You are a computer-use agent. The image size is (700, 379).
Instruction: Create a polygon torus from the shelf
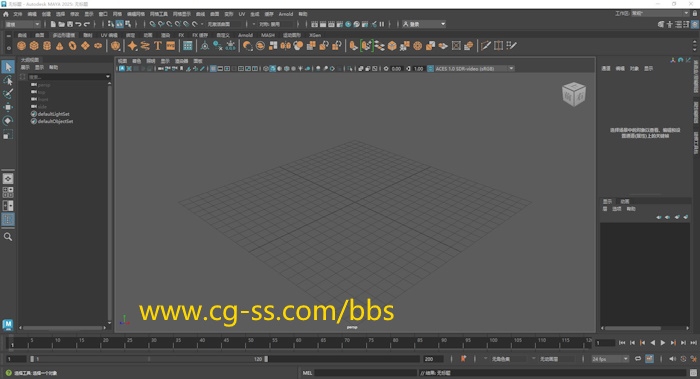click(72, 46)
